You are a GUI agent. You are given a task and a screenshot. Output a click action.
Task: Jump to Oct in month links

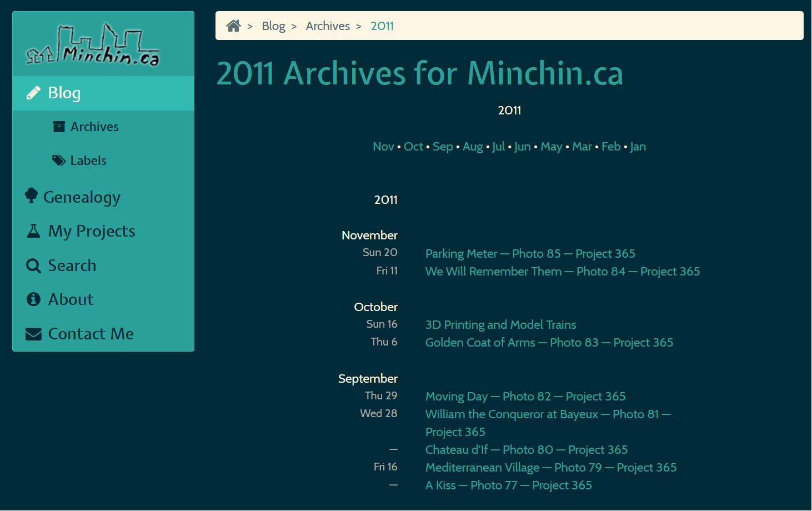click(x=413, y=147)
